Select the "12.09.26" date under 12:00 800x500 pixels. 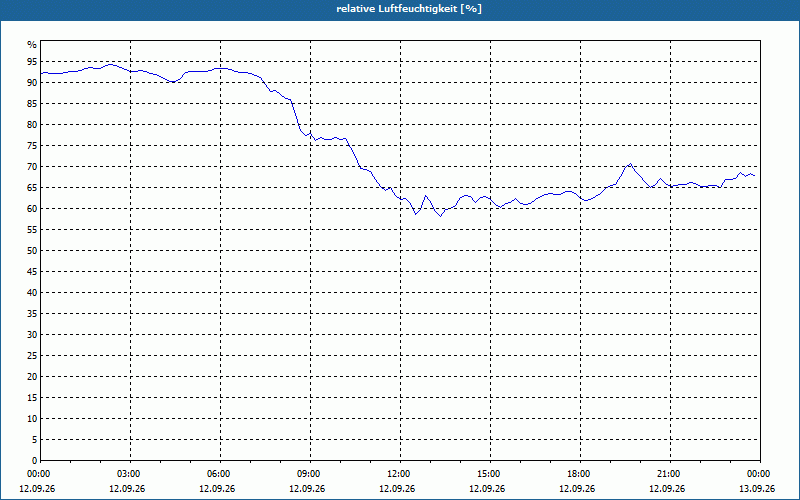(397, 489)
